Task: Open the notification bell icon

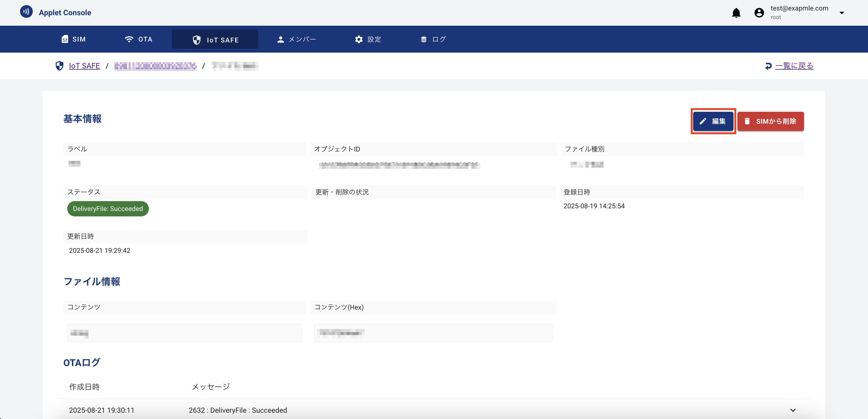Action: [736, 13]
